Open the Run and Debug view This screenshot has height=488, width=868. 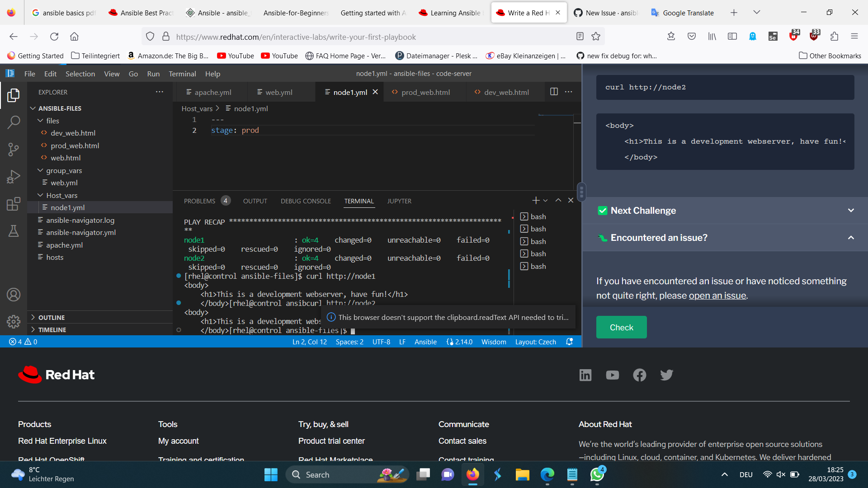click(14, 176)
